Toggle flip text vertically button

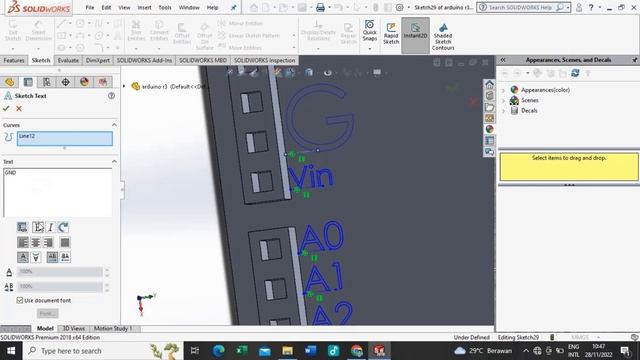(x=36, y=257)
